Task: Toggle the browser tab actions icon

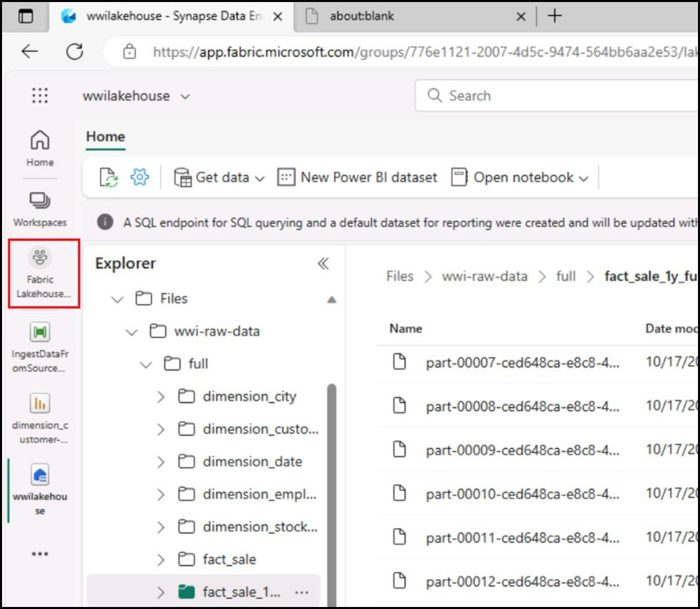Action: click(25, 16)
